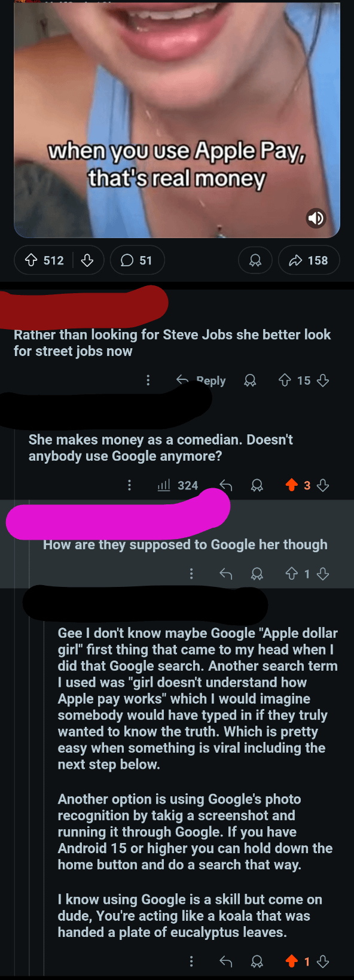
Task: Upvote the 'How are they supposed to Google her' comment
Action: point(291,574)
